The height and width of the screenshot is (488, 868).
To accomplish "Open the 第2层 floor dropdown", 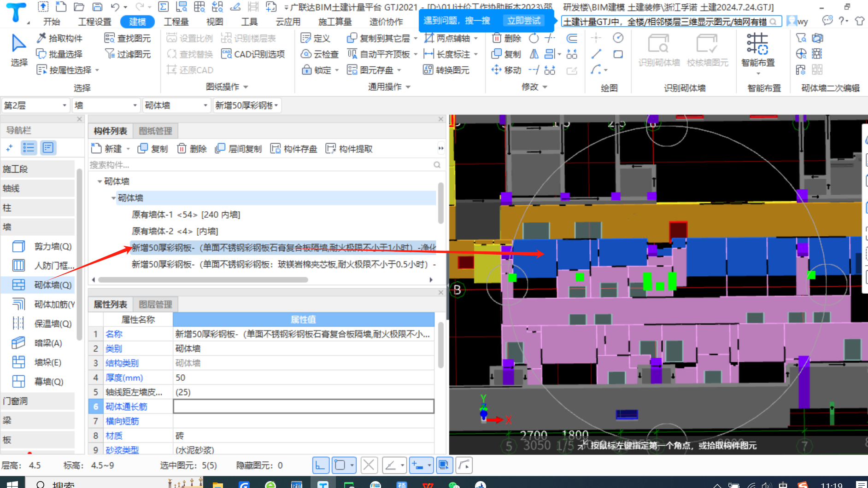I will click(x=36, y=105).
